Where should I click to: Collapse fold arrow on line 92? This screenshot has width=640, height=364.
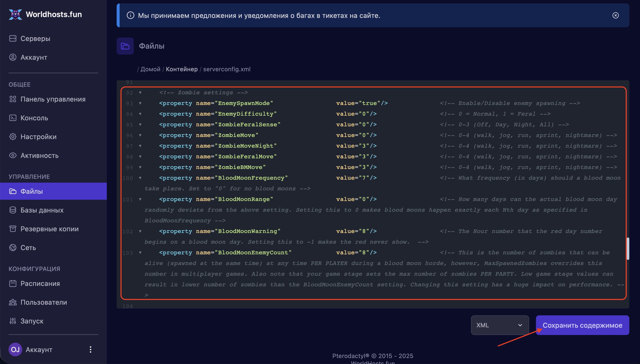(140, 93)
